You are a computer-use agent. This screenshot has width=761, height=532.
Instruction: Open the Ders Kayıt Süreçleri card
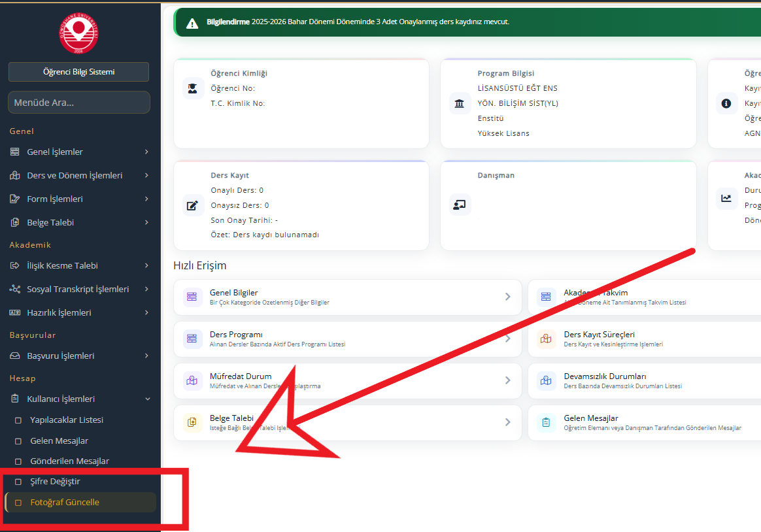pos(645,339)
